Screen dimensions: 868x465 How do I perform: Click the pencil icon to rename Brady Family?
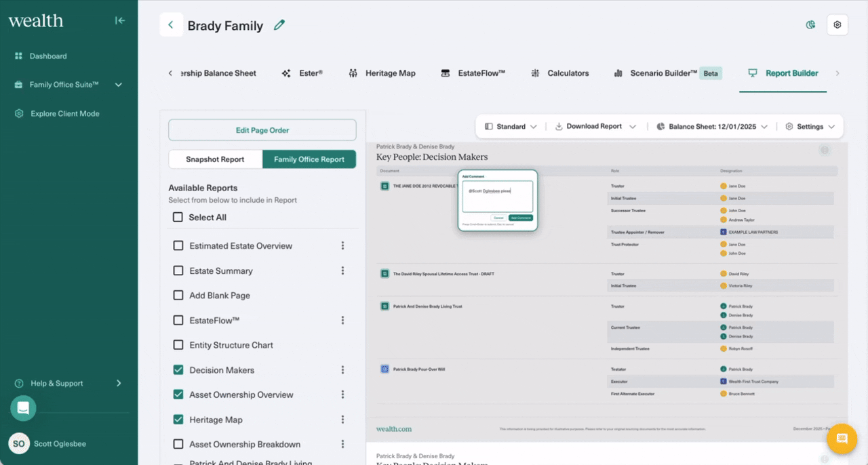point(279,25)
